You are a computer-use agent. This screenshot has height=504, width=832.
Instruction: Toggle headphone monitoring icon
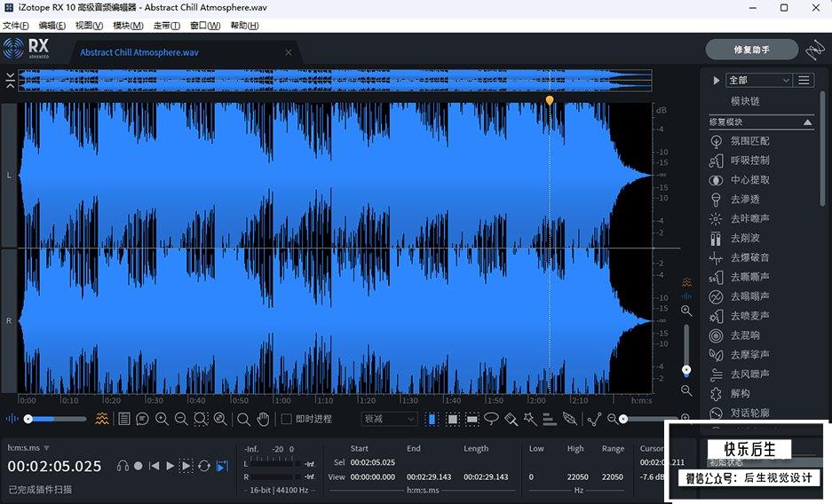(x=123, y=466)
